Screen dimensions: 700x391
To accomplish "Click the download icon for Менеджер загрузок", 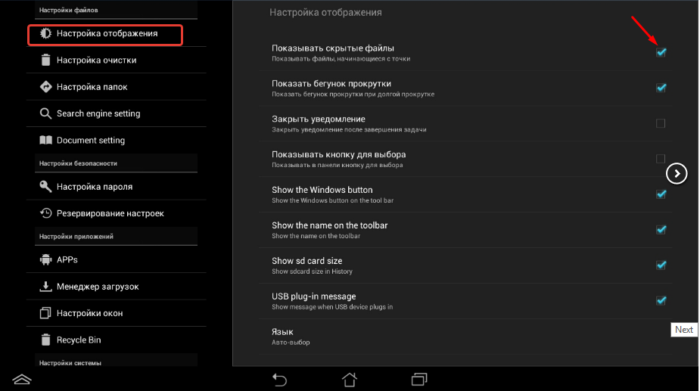I will click(x=46, y=287).
